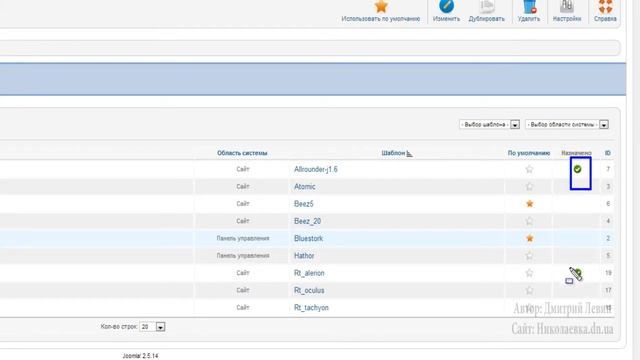The image size is (640, 360).
Task: Click 'Панель управления' text in Hathor row
Action: (x=243, y=256)
